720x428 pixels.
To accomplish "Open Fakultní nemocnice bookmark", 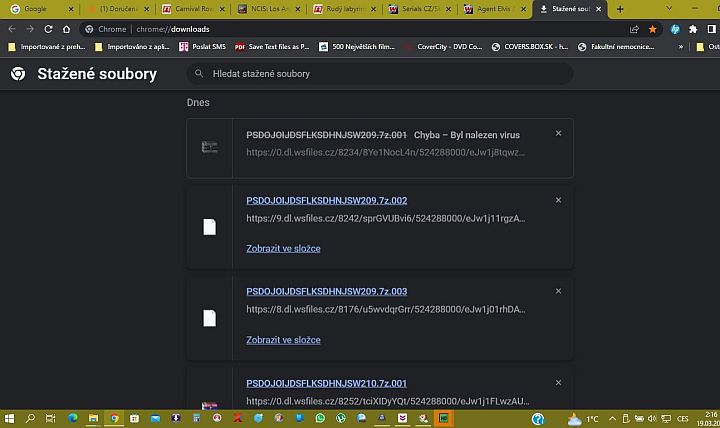I will 616,47.
